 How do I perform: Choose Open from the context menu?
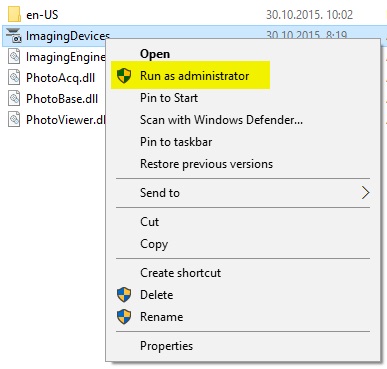coord(155,54)
